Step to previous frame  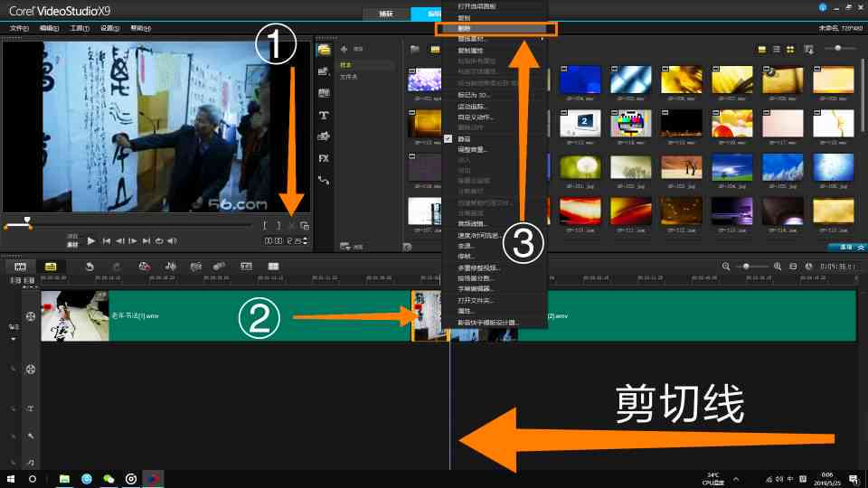click(x=119, y=241)
